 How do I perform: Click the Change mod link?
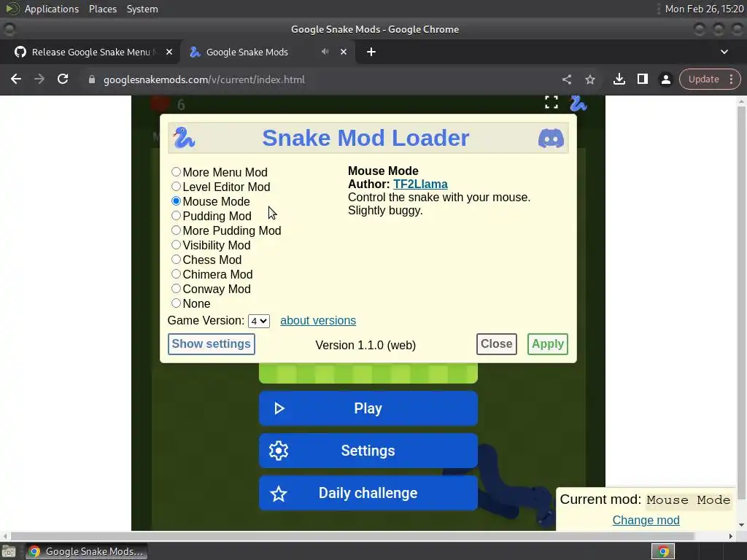(646, 520)
